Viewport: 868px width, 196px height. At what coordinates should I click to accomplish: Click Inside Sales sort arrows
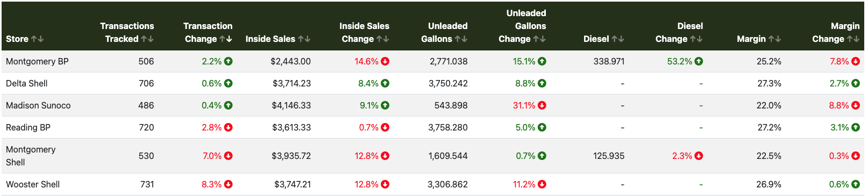304,39
